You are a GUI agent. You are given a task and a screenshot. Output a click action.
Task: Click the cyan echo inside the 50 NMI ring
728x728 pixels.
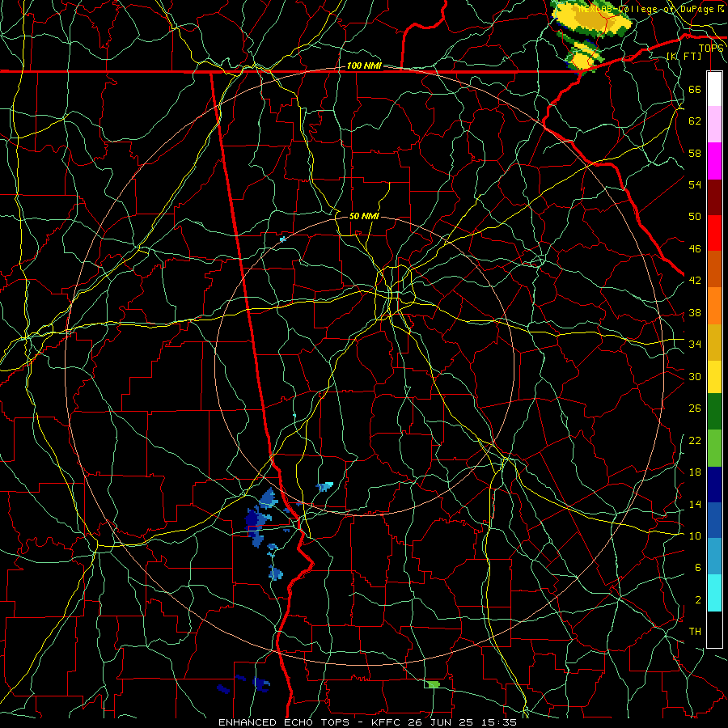[x=325, y=487]
